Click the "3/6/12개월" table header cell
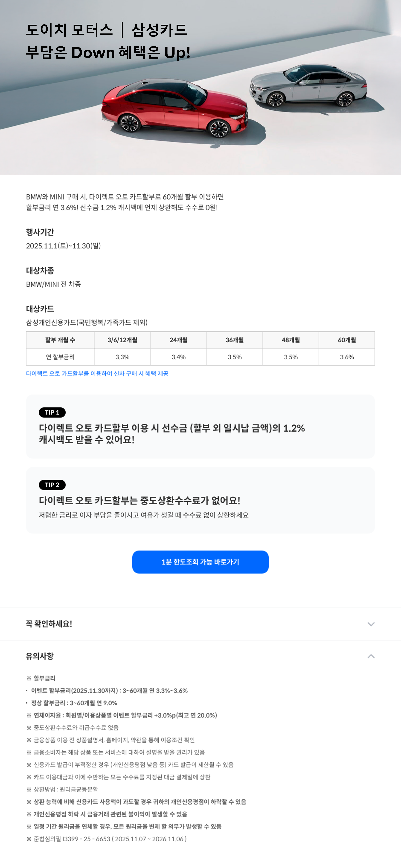The image size is (401, 868). coord(122,340)
